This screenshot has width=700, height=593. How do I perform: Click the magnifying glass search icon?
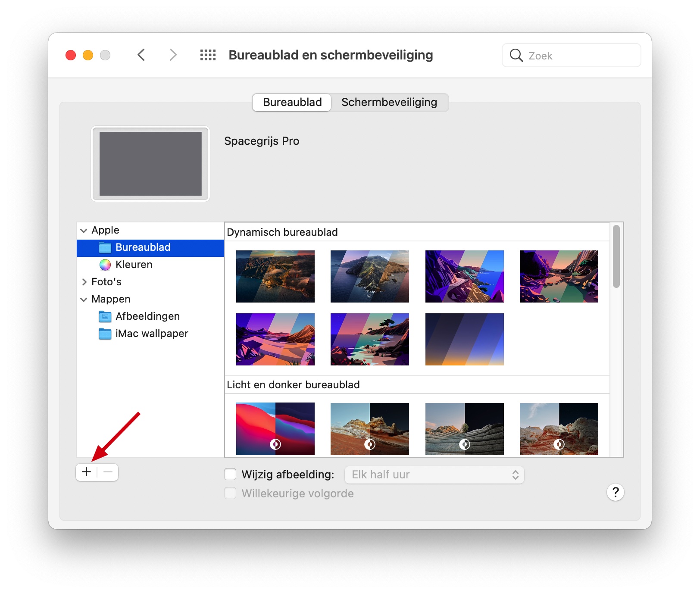(516, 55)
